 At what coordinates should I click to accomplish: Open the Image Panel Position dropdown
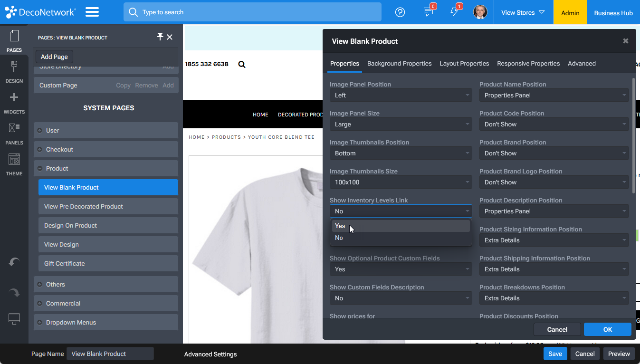pos(401,95)
